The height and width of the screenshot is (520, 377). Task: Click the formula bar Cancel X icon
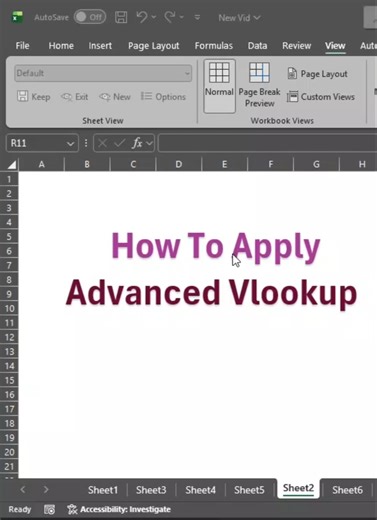coord(103,143)
